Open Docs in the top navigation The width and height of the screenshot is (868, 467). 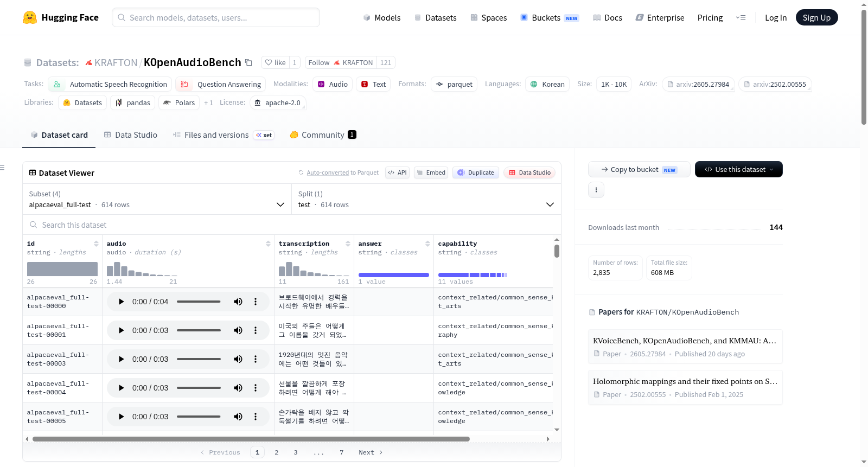[607, 17]
